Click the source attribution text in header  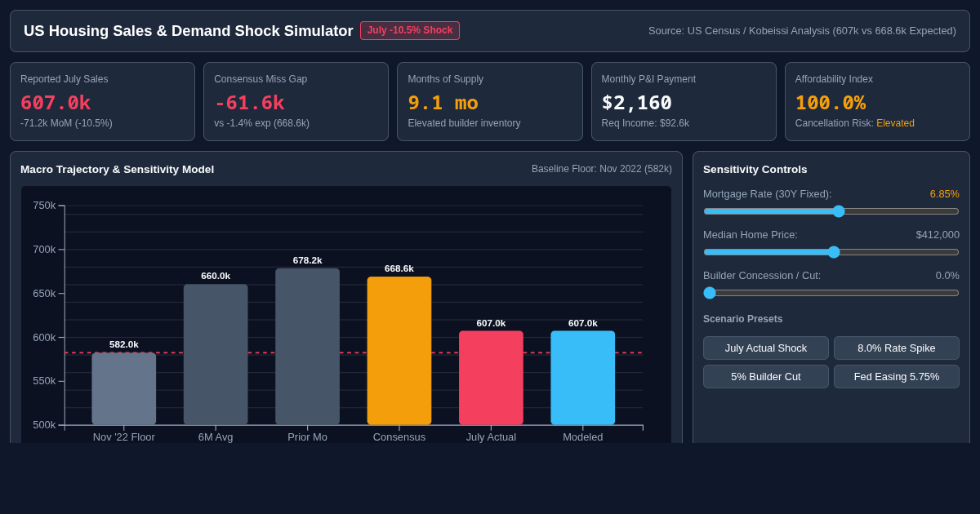(802, 31)
